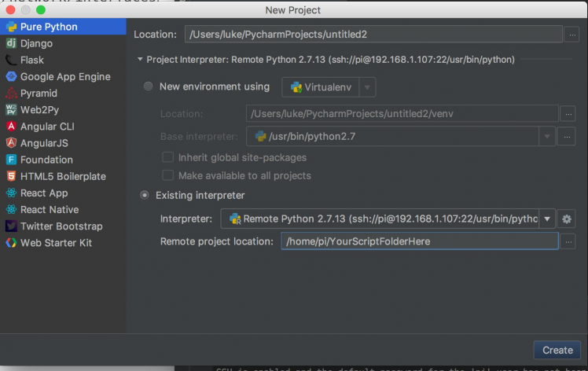This screenshot has width=588, height=371.
Task: Select Existing interpreter radio button
Action: [x=145, y=196]
